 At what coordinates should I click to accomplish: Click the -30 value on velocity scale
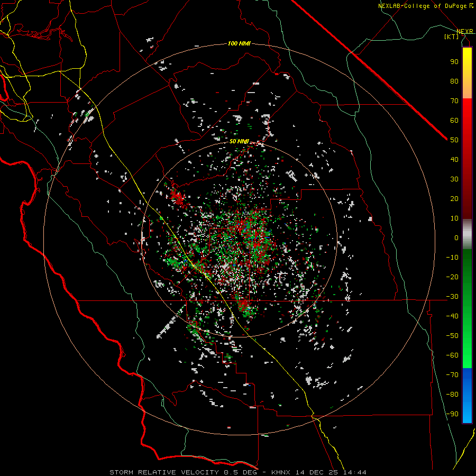pyautogui.click(x=452, y=297)
